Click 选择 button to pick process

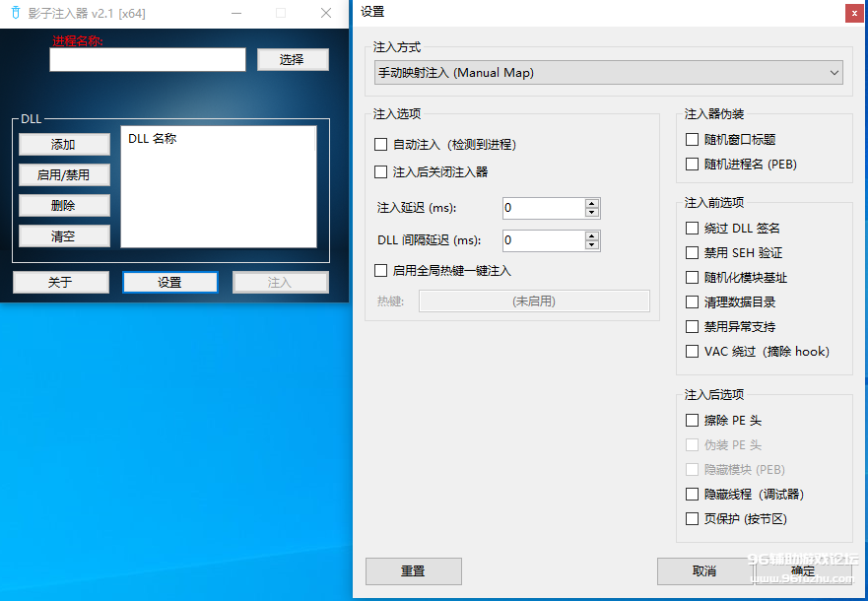tap(293, 60)
